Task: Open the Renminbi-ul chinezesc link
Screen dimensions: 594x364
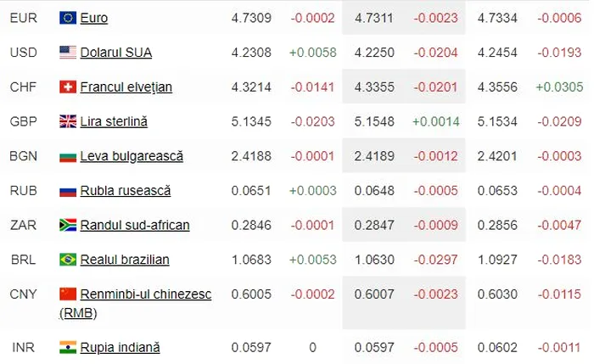Action: tap(146, 294)
